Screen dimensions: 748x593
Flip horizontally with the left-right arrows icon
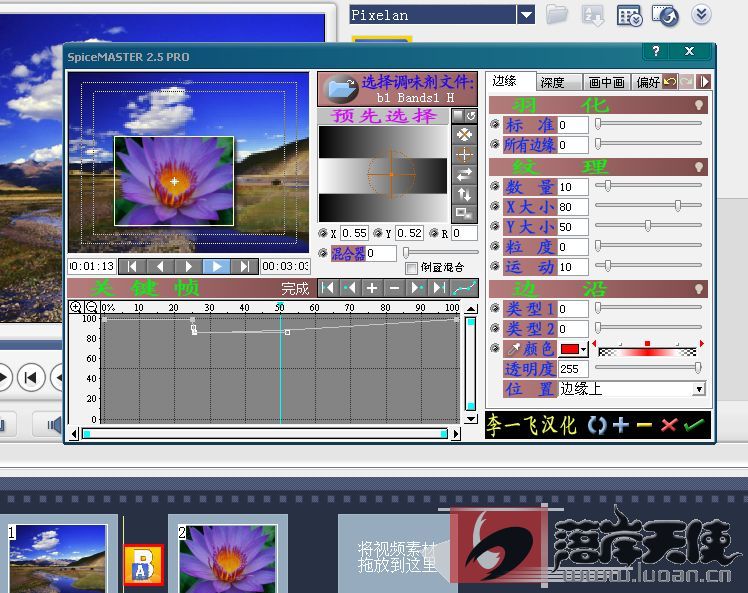pyautogui.click(x=464, y=175)
